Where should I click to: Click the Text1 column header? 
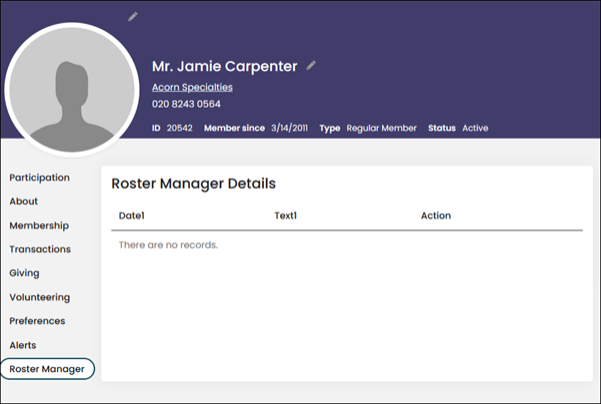coord(285,215)
